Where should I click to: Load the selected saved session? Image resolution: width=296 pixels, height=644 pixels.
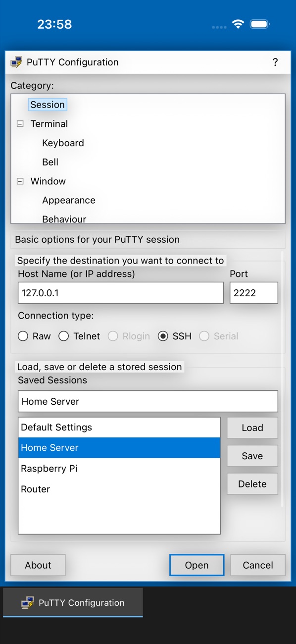pos(252,428)
